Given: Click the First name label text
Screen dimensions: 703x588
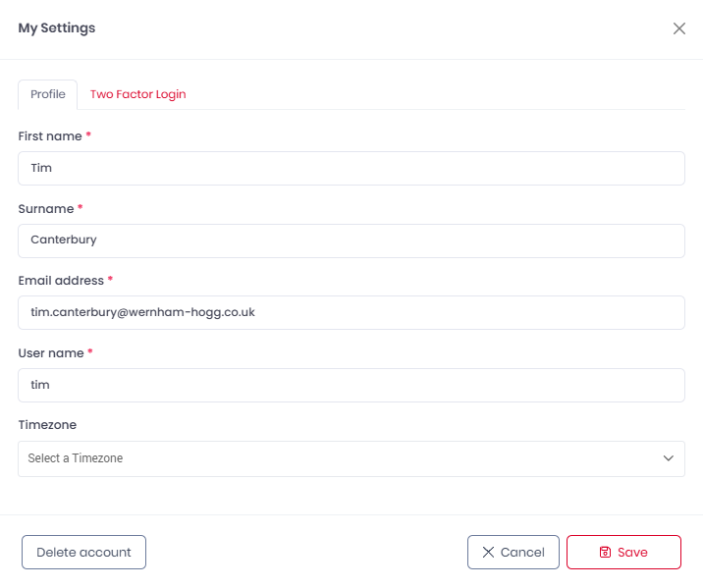Looking at the screenshot, I should [50, 135].
